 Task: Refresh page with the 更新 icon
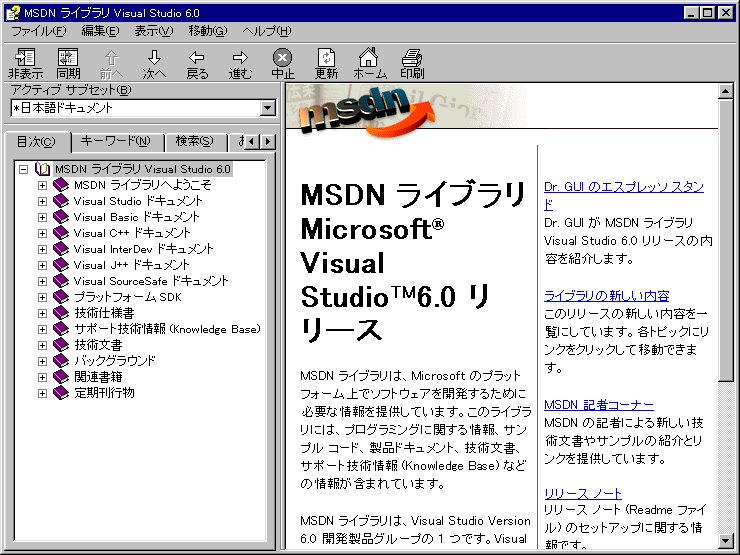[x=326, y=58]
